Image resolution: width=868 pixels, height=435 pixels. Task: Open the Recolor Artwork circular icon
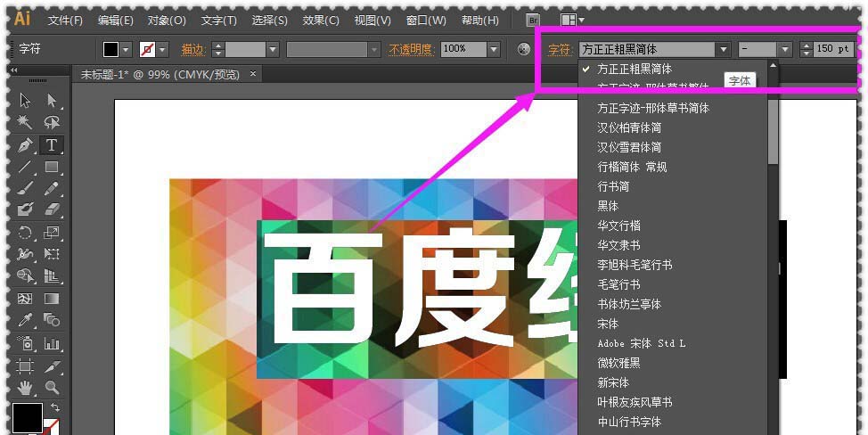tap(524, 49)
